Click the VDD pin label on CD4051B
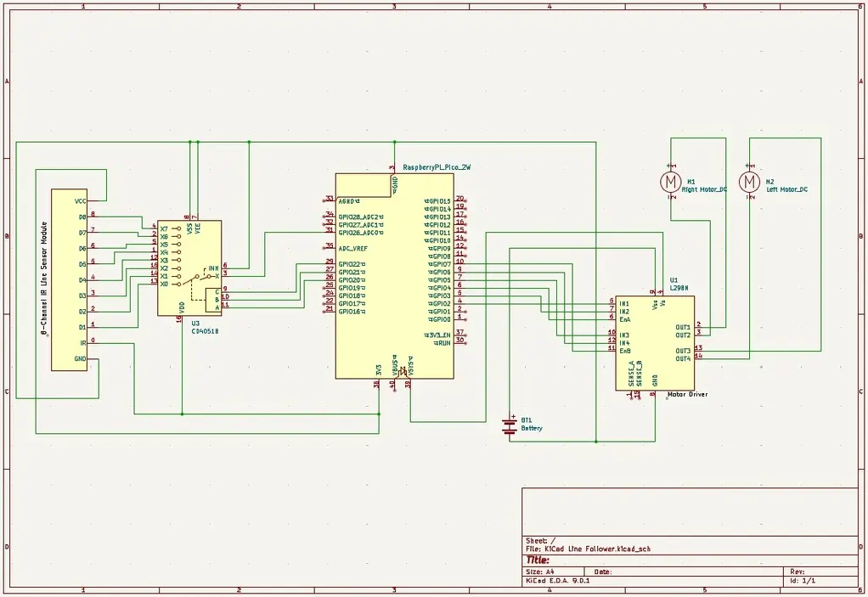This screenshot has width=868, height=597. [182, 307]
